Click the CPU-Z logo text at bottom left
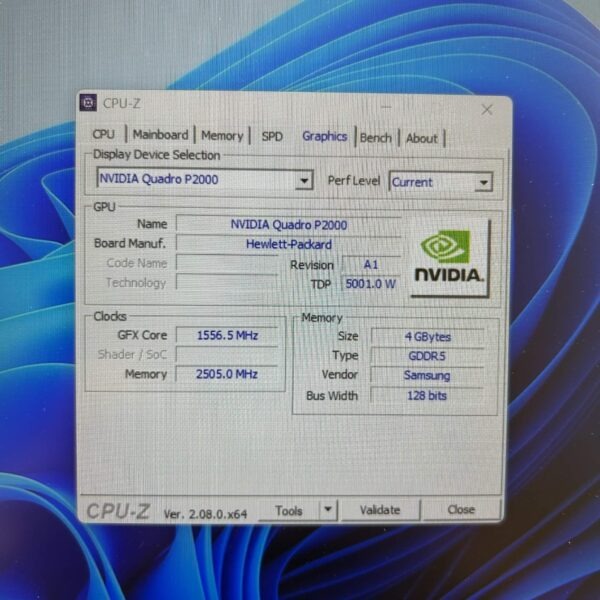Screen dimensions: 600x600 (118, 512)
